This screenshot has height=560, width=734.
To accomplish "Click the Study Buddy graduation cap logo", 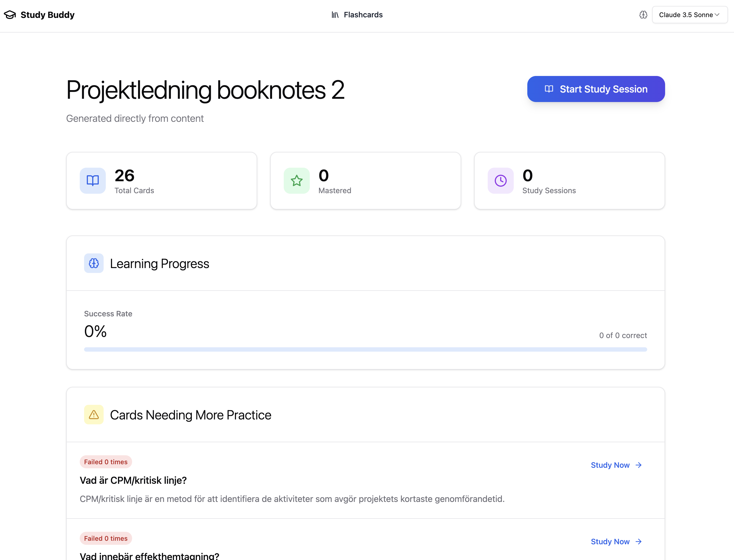I will point(10,15).
